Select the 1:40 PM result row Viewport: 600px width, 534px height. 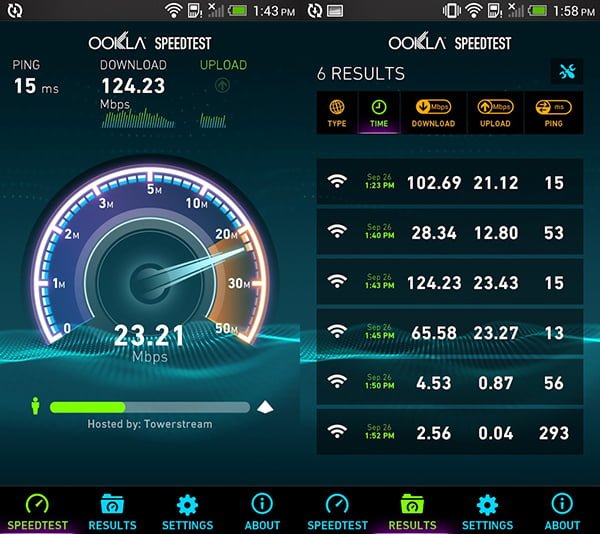click(450, 232)
